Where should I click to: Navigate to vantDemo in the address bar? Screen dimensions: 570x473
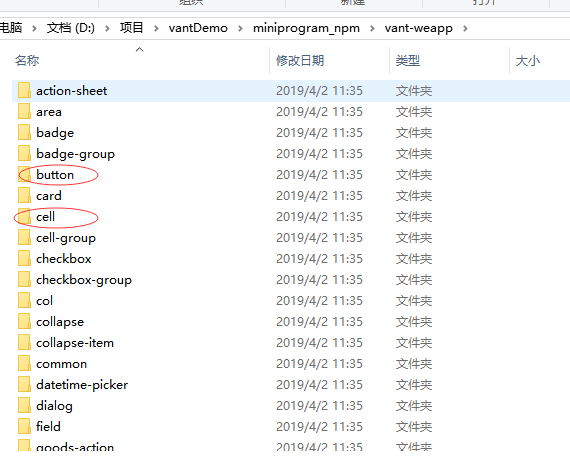[x=198, y=28]
